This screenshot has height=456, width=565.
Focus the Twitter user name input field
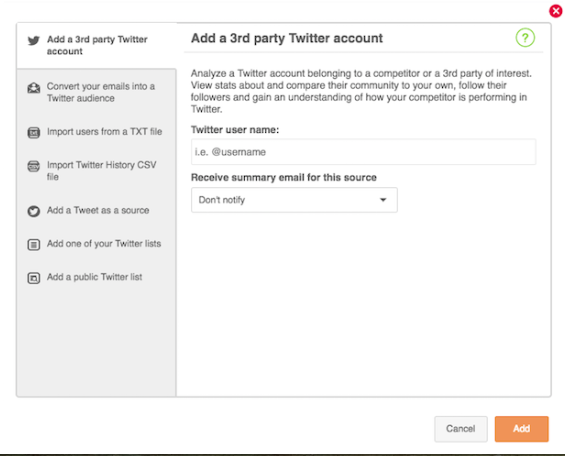363,152
